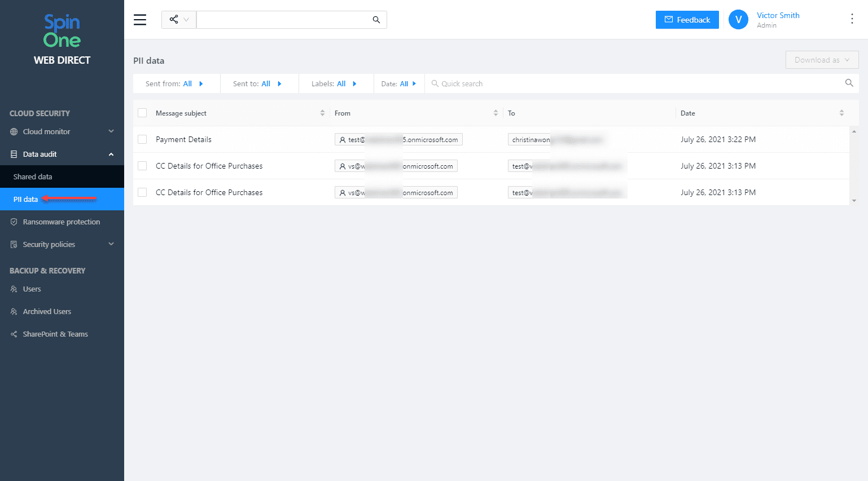Open the Victor Smith profile link
This screenshot has height=481, width=868.
tap(778, 15)
